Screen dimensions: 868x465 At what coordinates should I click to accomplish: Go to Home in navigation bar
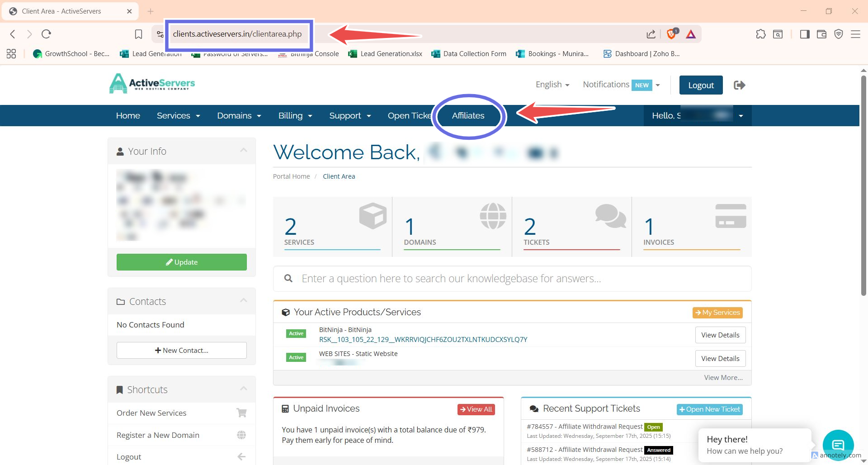(128, 116)
